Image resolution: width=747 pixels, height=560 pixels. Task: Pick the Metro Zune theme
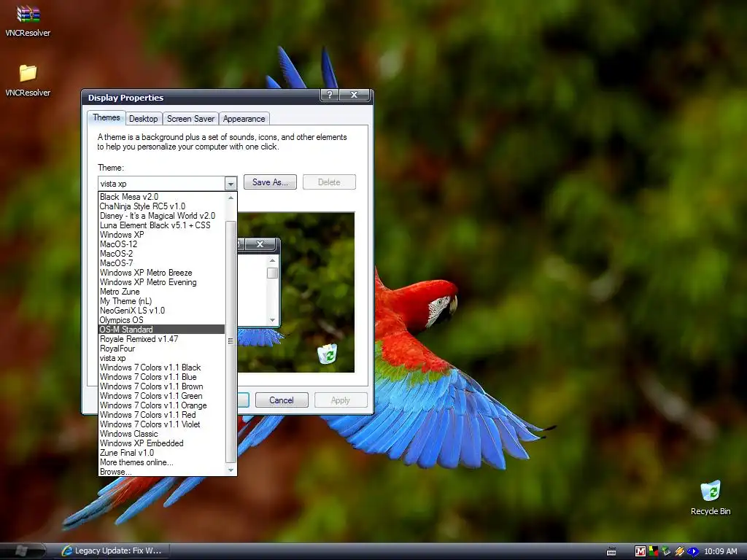click(x=161, y=292)
